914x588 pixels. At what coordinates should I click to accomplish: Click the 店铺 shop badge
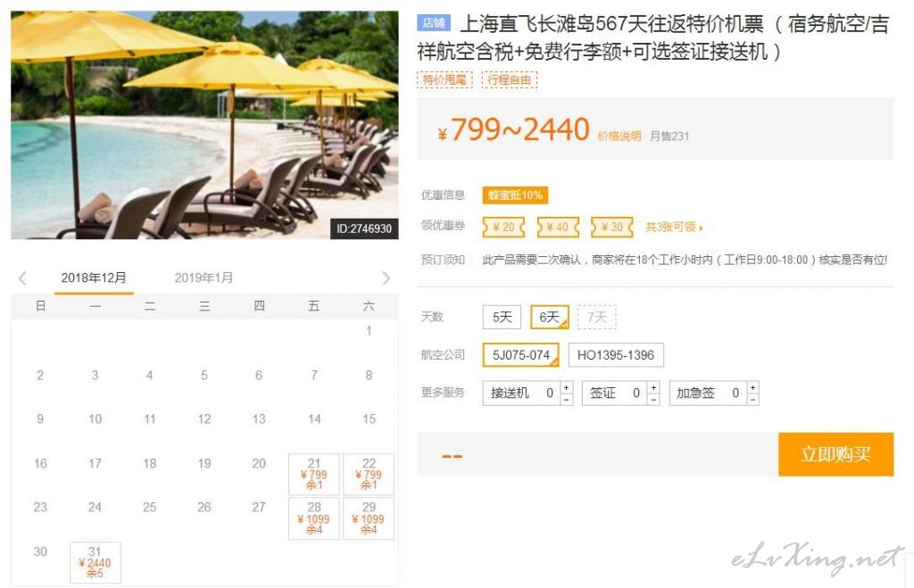coord(434,22)
